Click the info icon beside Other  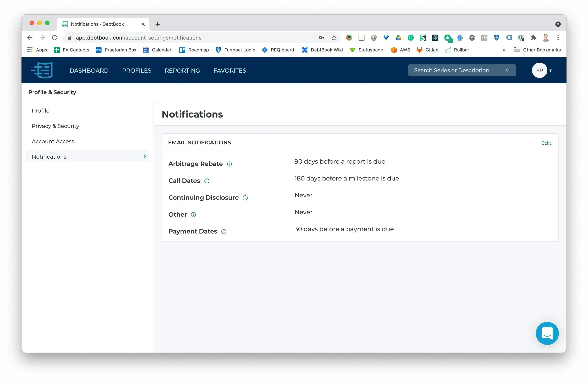193,215
